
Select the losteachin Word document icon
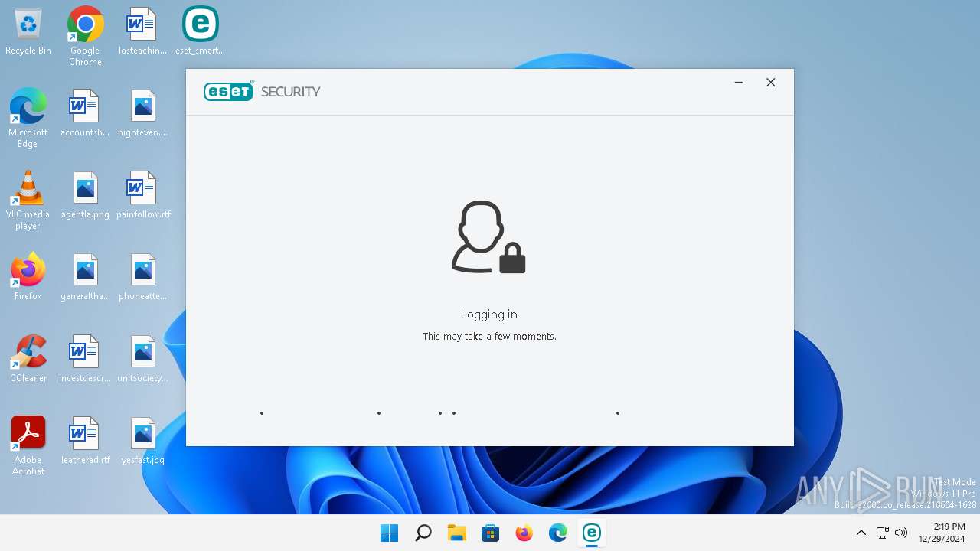point(142,31)
